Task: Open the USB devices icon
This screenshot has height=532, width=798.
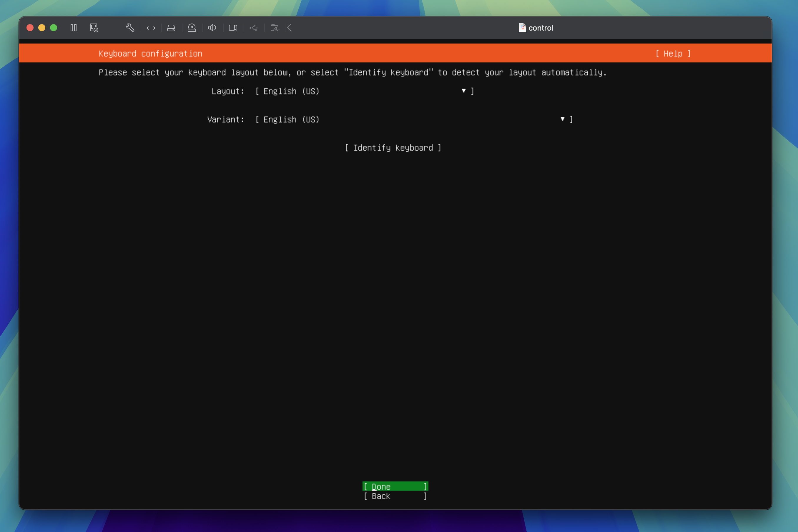Action: (x=253, y=28)
